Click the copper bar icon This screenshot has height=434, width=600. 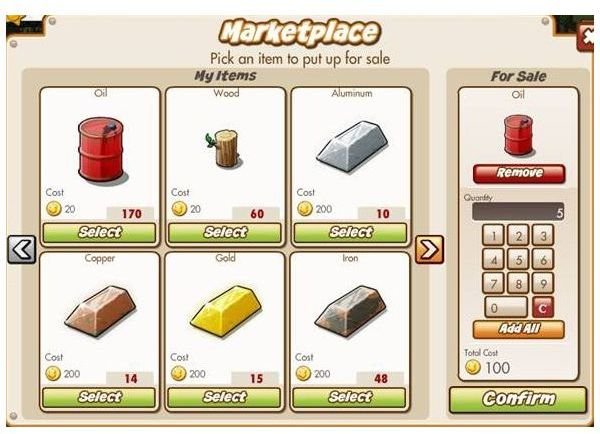coord(100,311)
